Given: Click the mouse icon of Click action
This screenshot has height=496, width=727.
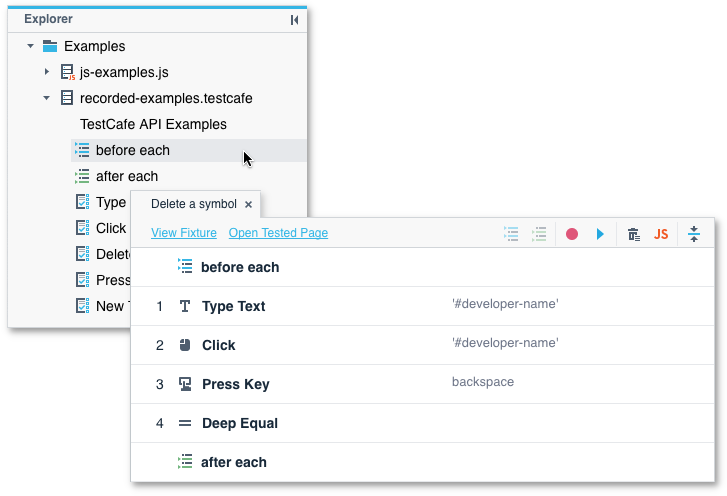Looking at the screenshot, I should (185, 345).
